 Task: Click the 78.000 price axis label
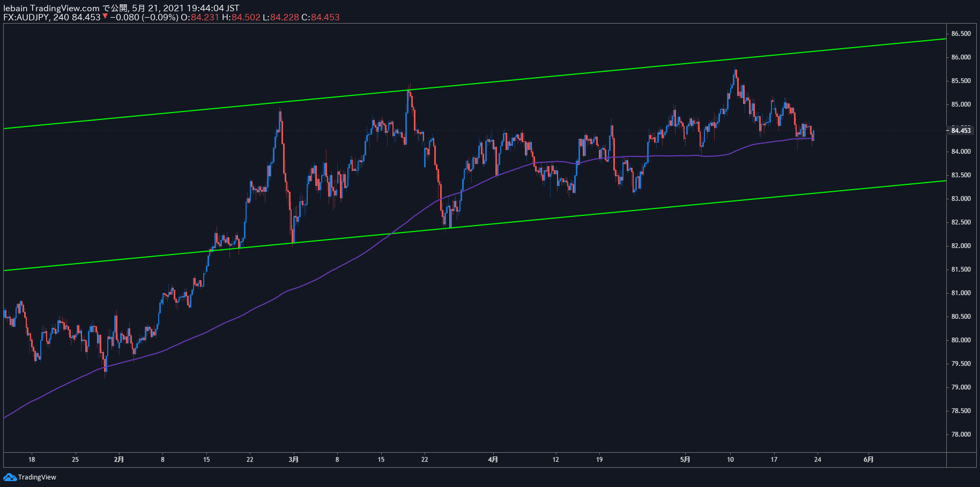(x=961, y=434)
